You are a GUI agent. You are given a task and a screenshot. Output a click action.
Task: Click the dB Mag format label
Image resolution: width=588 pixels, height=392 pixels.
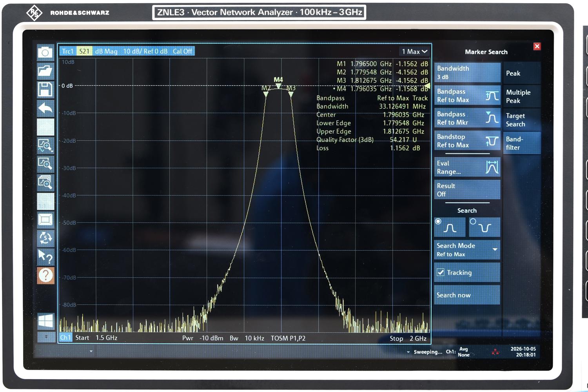coord(106,51)
